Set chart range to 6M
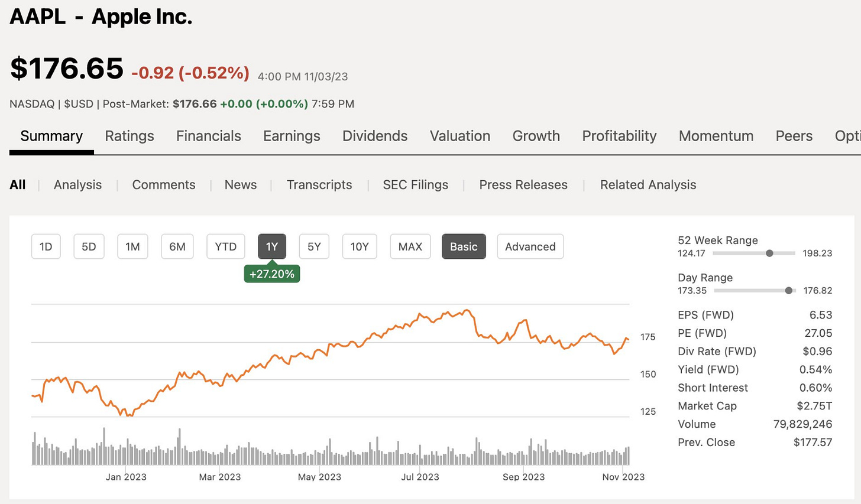Viewport: 861px width, 504px height. 177,246
